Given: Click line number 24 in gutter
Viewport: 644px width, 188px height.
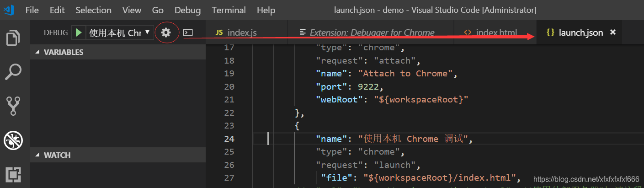Looking at the screenshot, I should pos(229,139).
